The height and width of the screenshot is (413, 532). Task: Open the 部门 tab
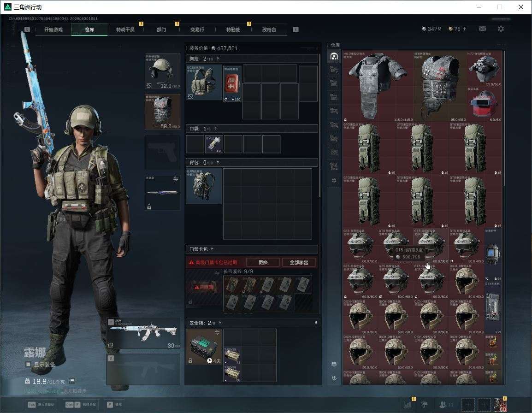click(x=161, y=29)
